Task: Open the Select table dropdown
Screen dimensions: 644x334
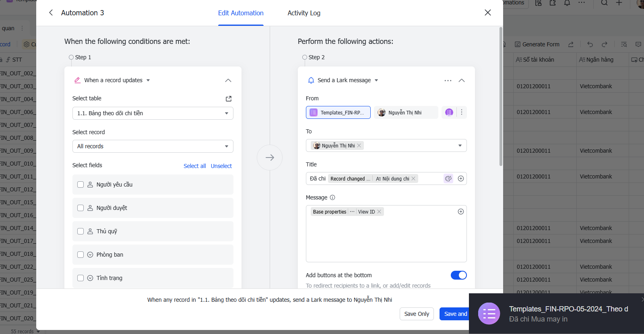Action: click(153, 113)
